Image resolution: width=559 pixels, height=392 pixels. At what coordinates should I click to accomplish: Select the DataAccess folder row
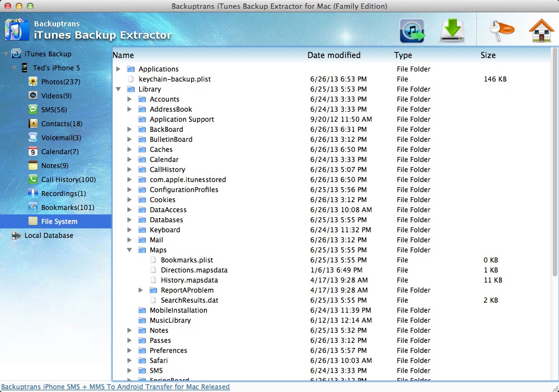click(x=331, y=210)
